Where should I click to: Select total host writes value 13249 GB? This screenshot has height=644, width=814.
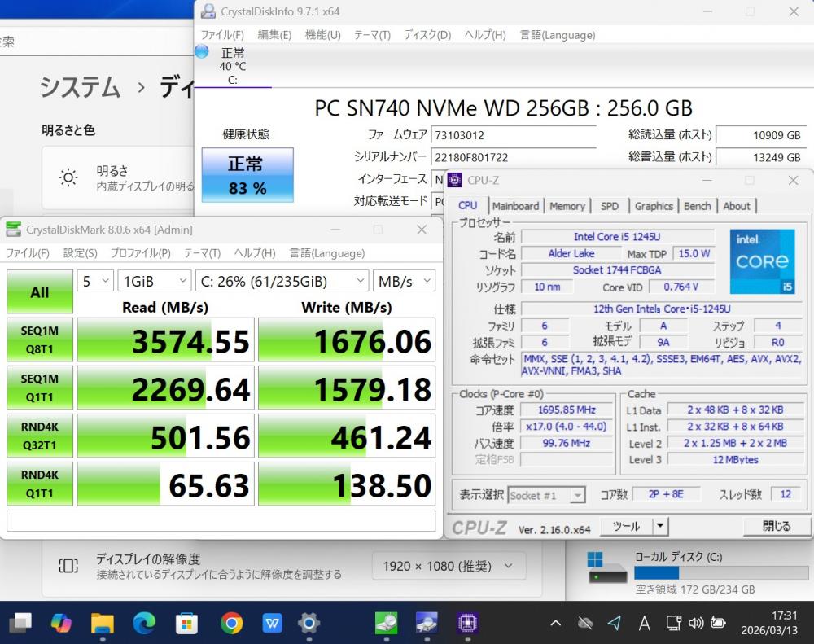pos(762,157)
